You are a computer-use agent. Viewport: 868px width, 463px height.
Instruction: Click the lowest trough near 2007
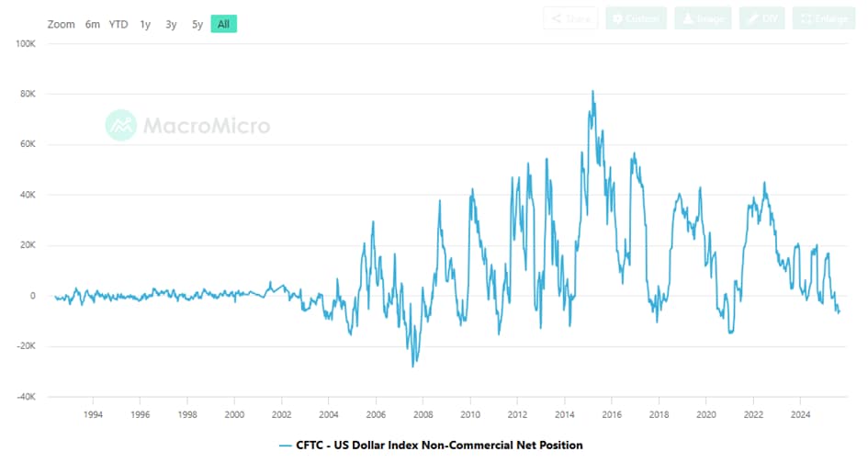413,366
